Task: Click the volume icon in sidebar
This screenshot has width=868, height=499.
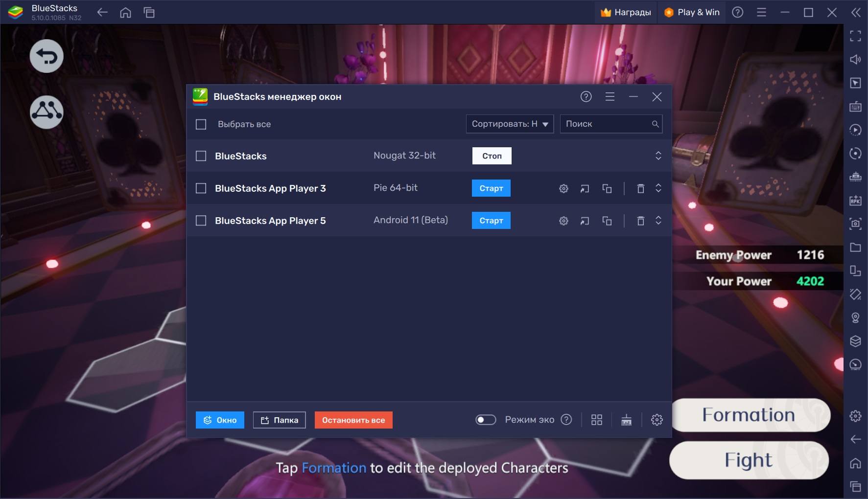Action: pos(855,59)
